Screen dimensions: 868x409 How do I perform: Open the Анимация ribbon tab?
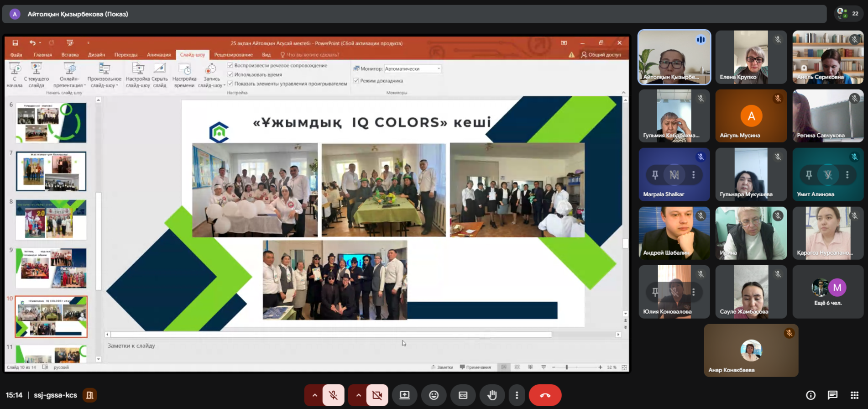[x=158, y=55]
